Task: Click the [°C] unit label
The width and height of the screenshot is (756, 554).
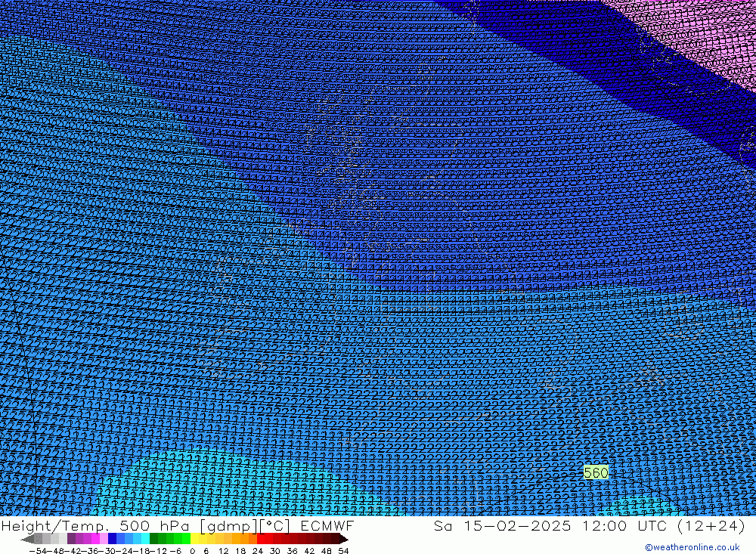Action: coord(276,525)
